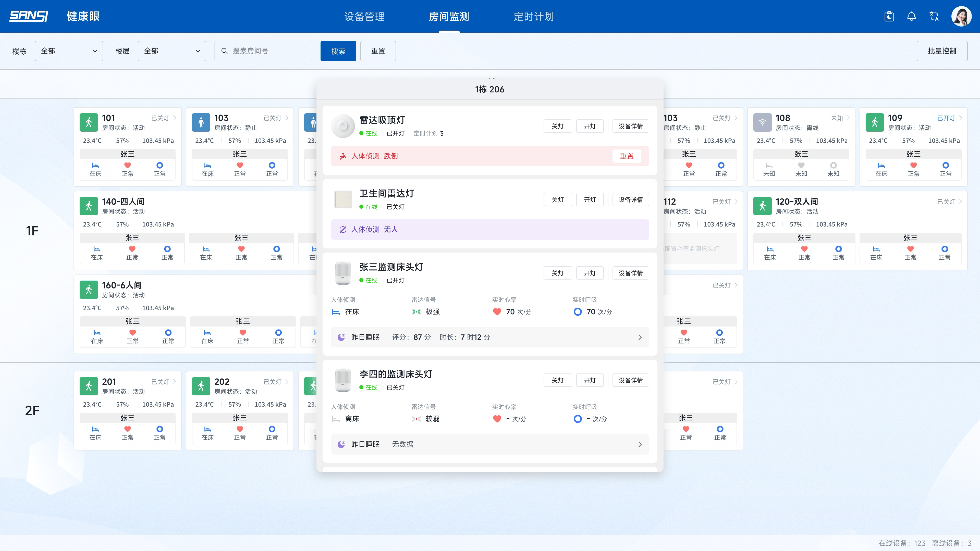Click room 201 activity status icon

[89, 386]
